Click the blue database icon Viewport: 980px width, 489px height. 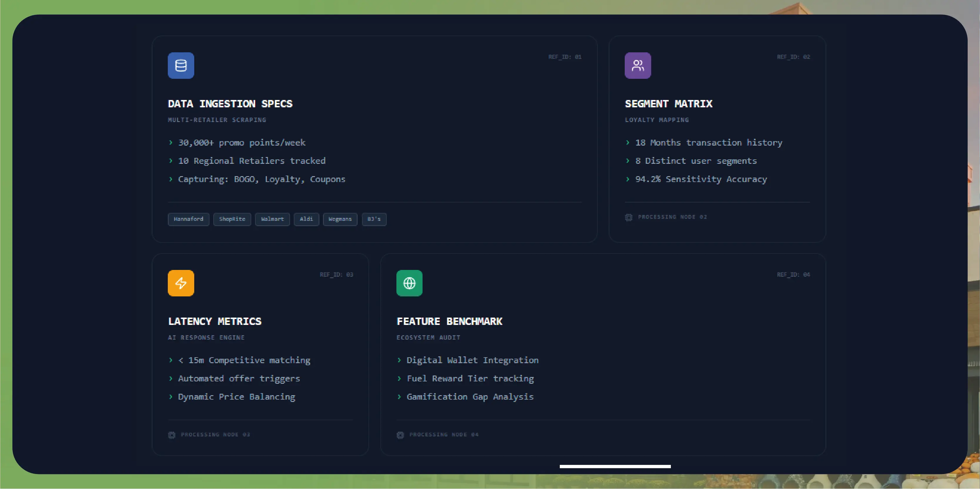tap(181, 66)
